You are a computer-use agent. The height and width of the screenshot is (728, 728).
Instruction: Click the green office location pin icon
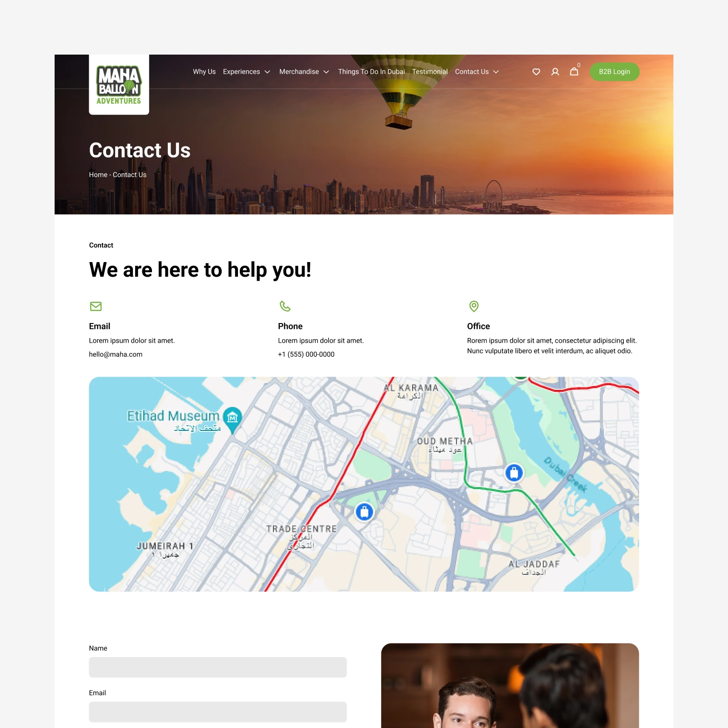tap(474, 306)
